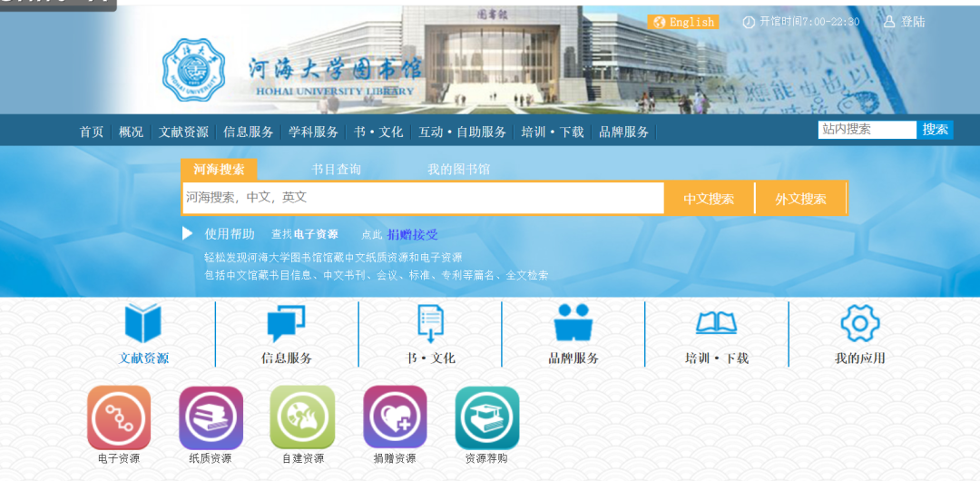Viewport: 980px width, 481px height.
Task: Open the 互动·自助服务 navigation menu
Action: (x=462, y=132)
